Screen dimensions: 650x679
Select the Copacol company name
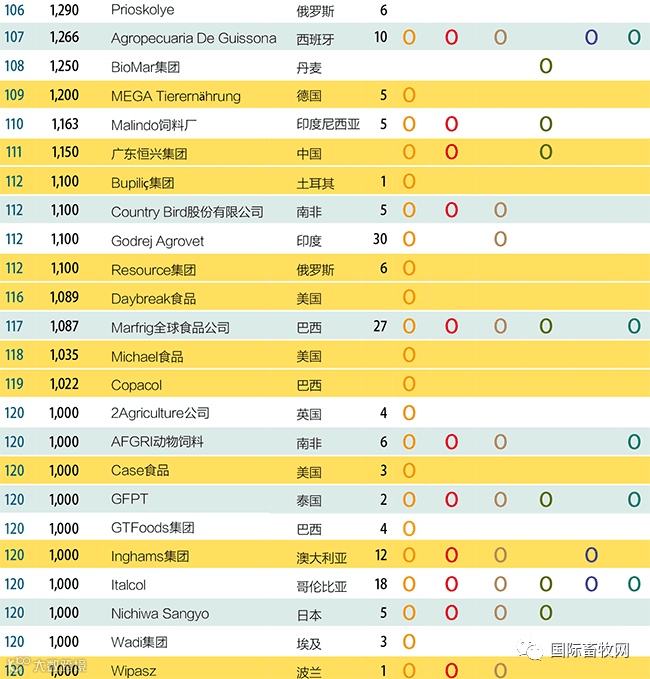click(x=136, y=385)
